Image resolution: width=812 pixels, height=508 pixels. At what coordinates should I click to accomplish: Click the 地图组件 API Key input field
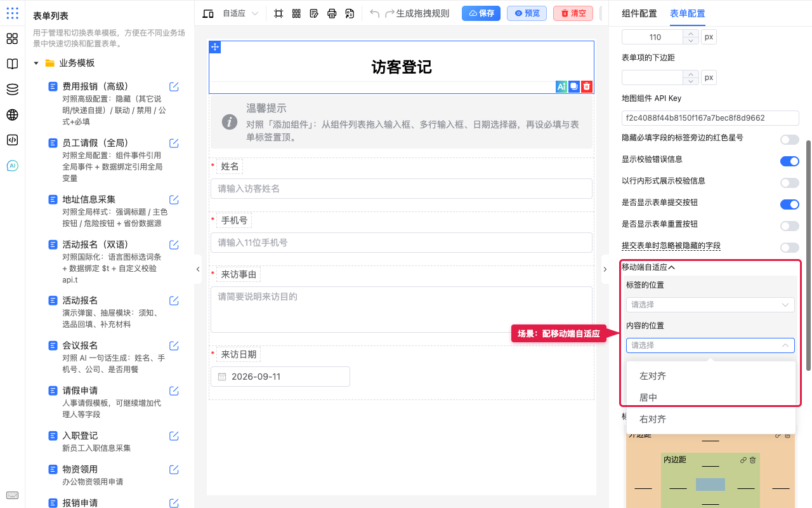coord(710,118)
